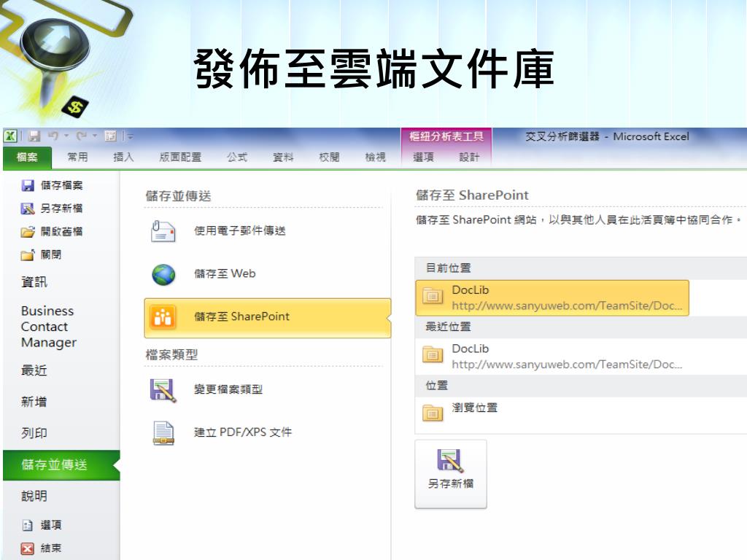
Task: Click the 關閉 folder icon
Action: click(x=28, y=255)
